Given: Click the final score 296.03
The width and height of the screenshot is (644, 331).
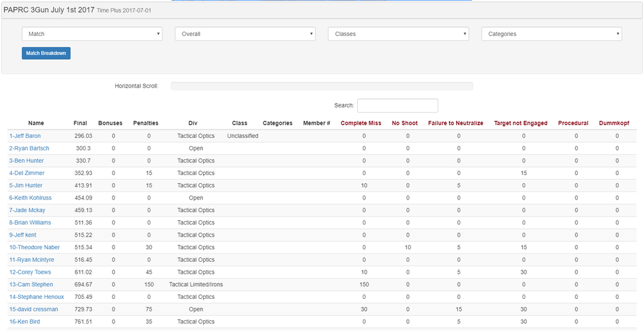Looking at the screenshot, I should tap(84, 136).
